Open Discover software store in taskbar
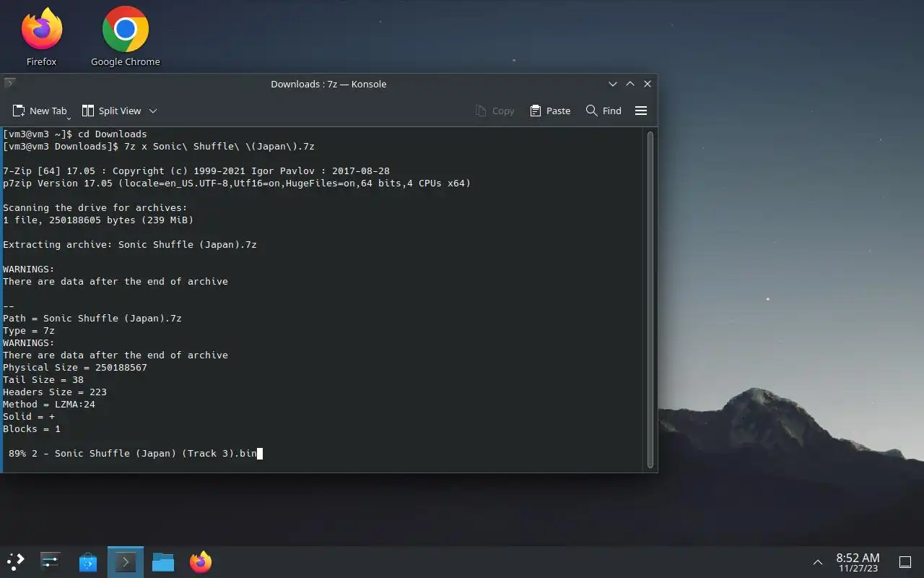The image size is (924, 578). [88, 562]
